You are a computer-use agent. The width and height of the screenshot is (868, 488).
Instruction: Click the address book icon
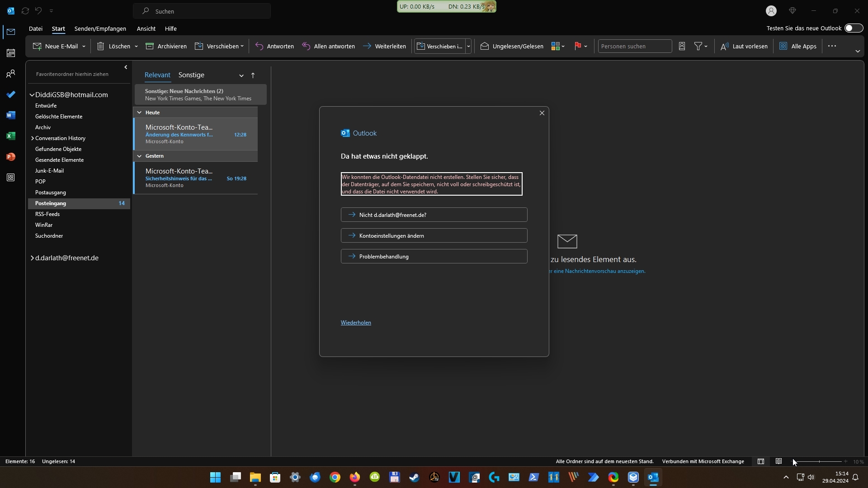[682, 46]
